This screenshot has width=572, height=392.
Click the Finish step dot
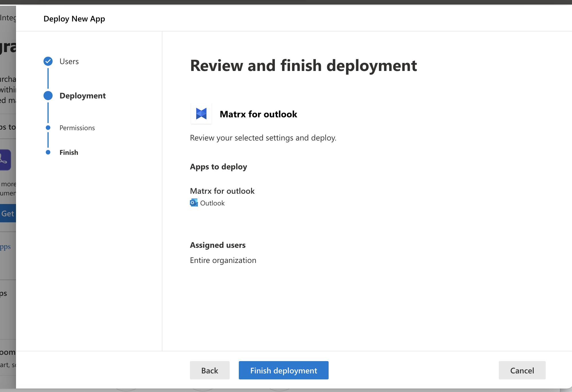click(48, 152)
